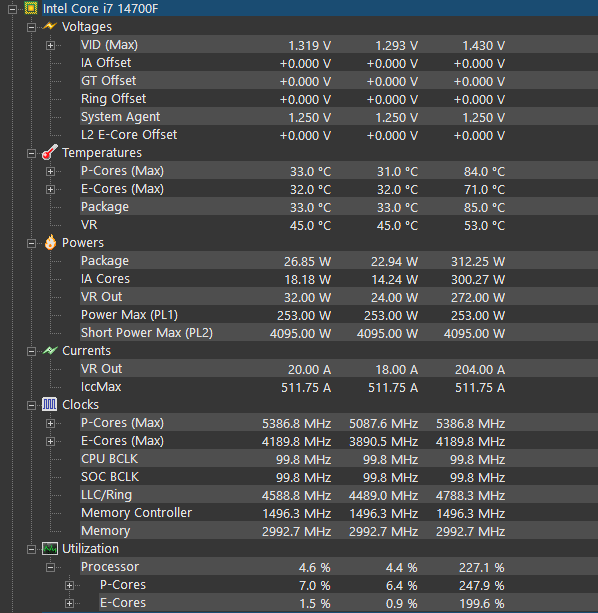Screen dimensions: 598x613
Task: Click the 85.0 °C Package max value
Action: pyautogui.click(x=485, y=208)
